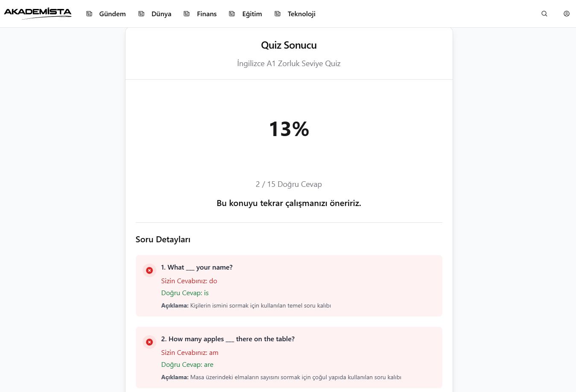This screenshot has height=392, width=576.
Task: Select question 1 'What ___ your name?'
Action: [197, 267]
